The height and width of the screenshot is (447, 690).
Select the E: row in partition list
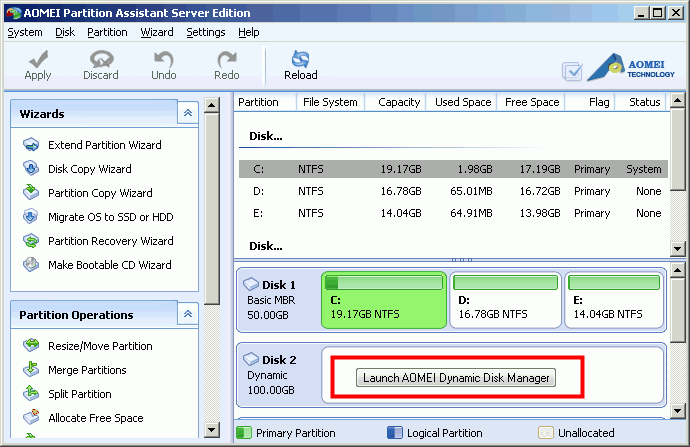click(453, 213)
